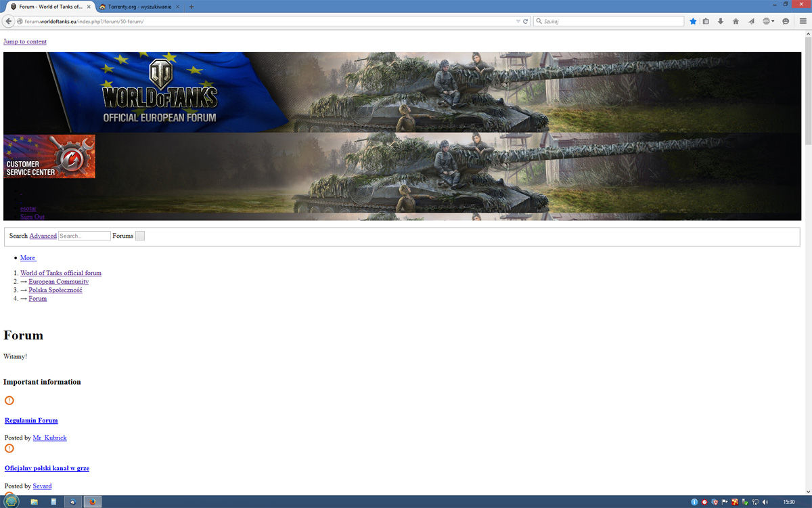Open the European Community breadcrumb
Image resolution: width=812 pixels, height=508 pixels.
click(x=59, y=281)
